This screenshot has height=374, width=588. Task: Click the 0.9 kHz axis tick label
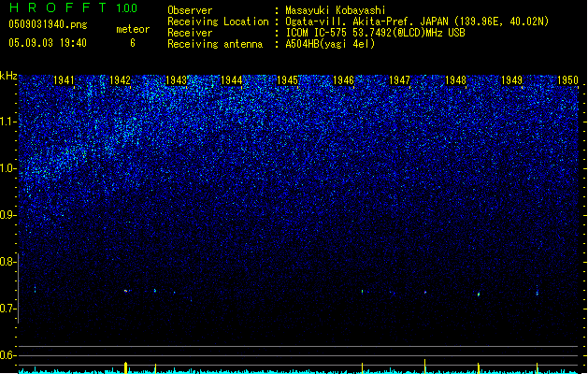[7, 215]
